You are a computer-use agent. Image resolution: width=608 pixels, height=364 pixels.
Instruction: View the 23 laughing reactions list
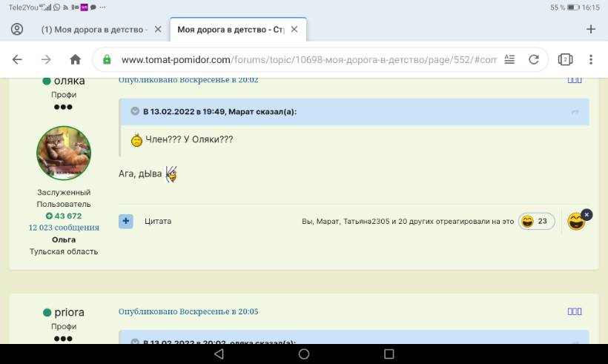coord(536,221)
